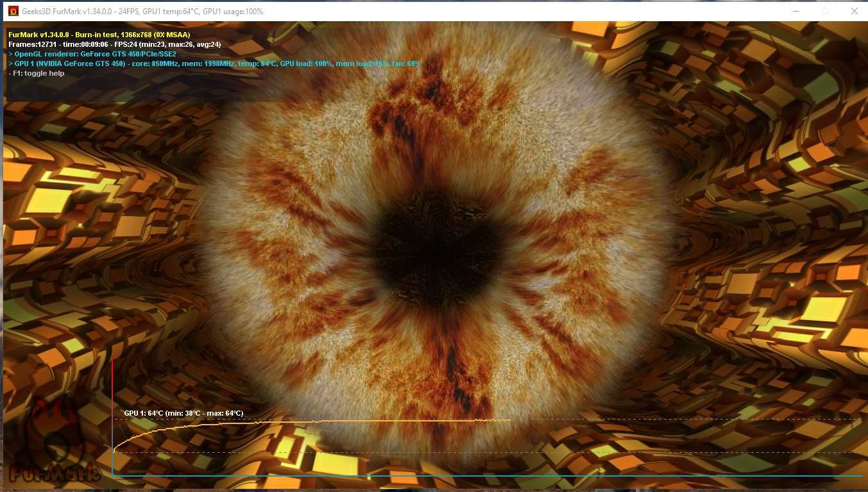Close the FurMark burn-in test window
The height and width of the screenshot is (492, 868).
pos(854,11)
